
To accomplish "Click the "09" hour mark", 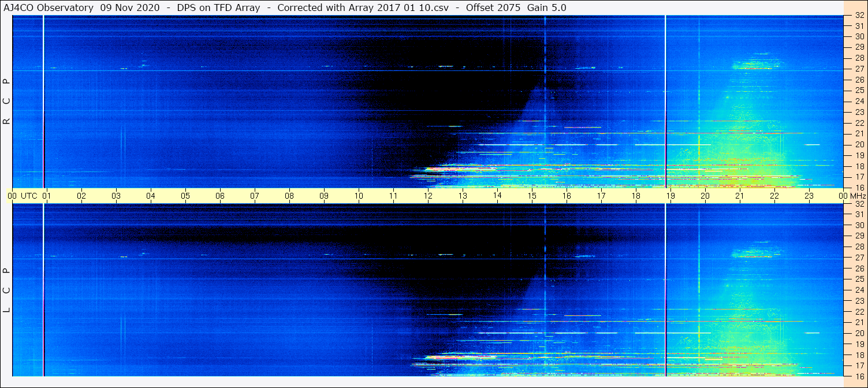I will pos(324,196).
